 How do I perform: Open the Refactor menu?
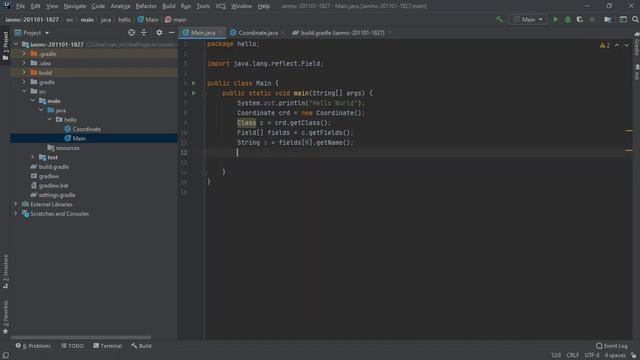146,6
